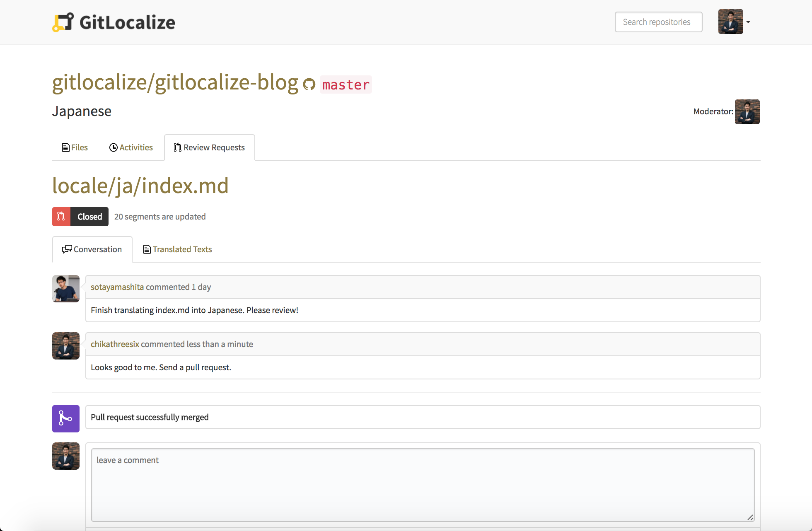Click the Review Requests pull icon
The height and width of the screenshot is (531, 812).
click(x=177, y=147)
